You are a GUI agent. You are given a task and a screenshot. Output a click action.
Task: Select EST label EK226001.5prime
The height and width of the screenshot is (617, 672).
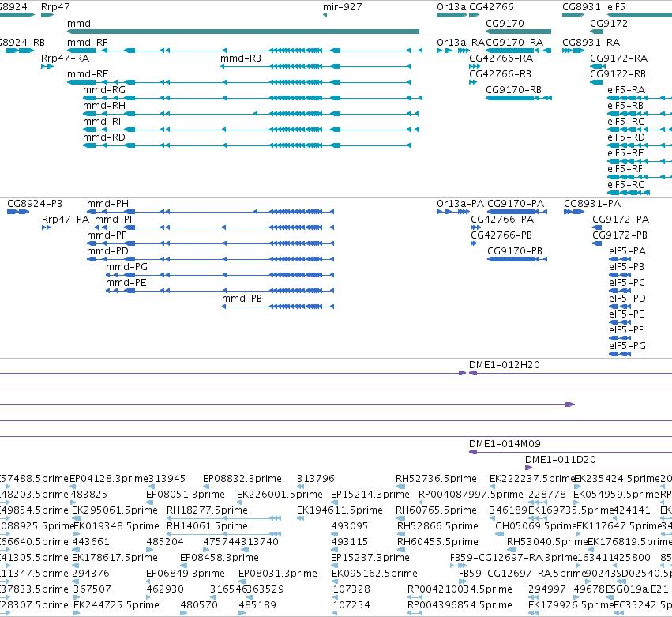[280, 495]
